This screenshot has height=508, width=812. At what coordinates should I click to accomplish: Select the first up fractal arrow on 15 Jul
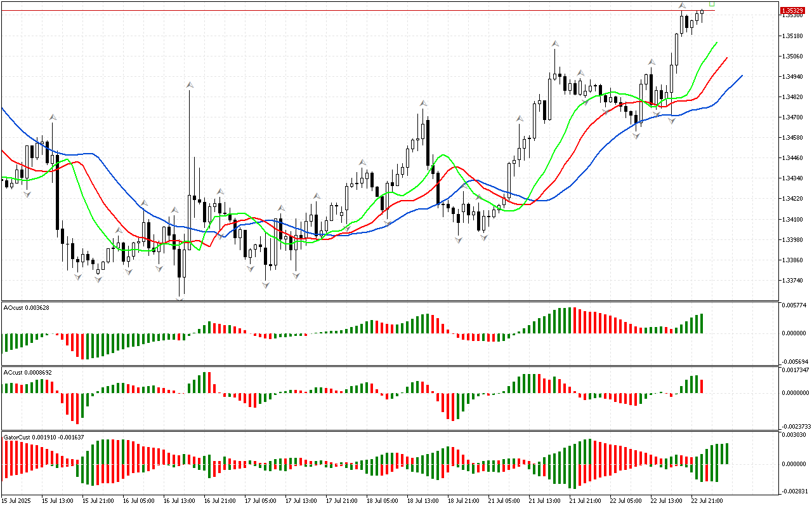coord(53,117)
